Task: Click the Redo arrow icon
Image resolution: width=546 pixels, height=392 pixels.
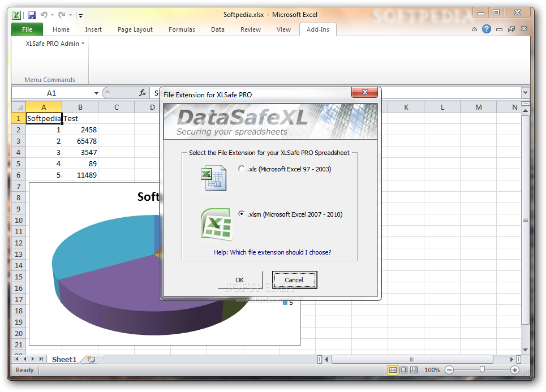Action: (x=62, y=15)
